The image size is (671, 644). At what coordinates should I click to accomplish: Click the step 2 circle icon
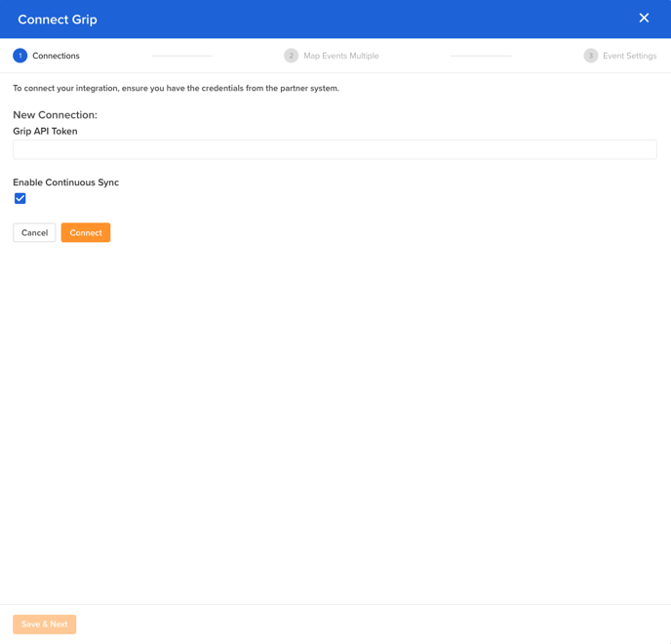tap(291, 56)
